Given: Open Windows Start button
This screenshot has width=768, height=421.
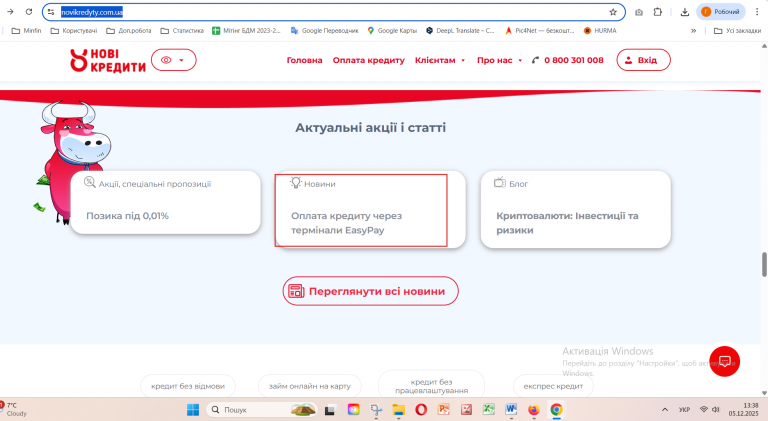Looking at the screenshot, I should (193, 410).
